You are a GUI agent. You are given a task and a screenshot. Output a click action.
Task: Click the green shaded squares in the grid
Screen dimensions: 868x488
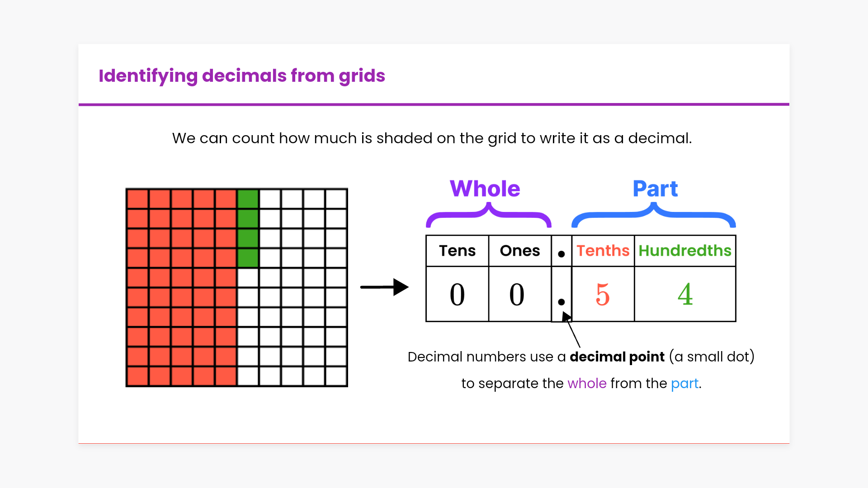tap(247, 228)
